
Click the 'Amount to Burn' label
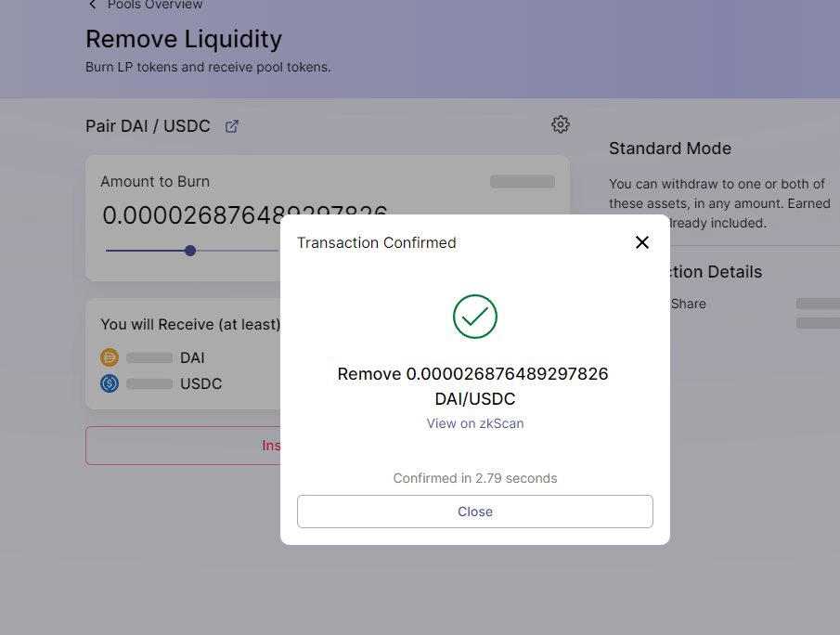155,182
